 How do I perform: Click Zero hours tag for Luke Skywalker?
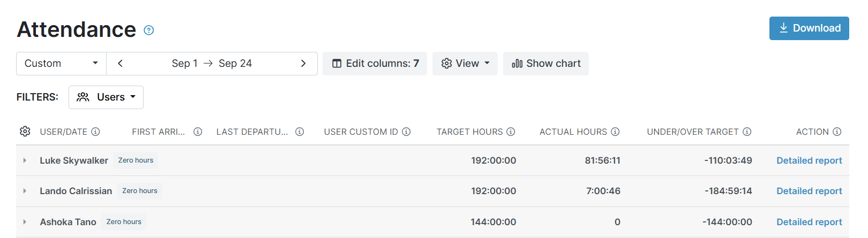click(136, 160)
